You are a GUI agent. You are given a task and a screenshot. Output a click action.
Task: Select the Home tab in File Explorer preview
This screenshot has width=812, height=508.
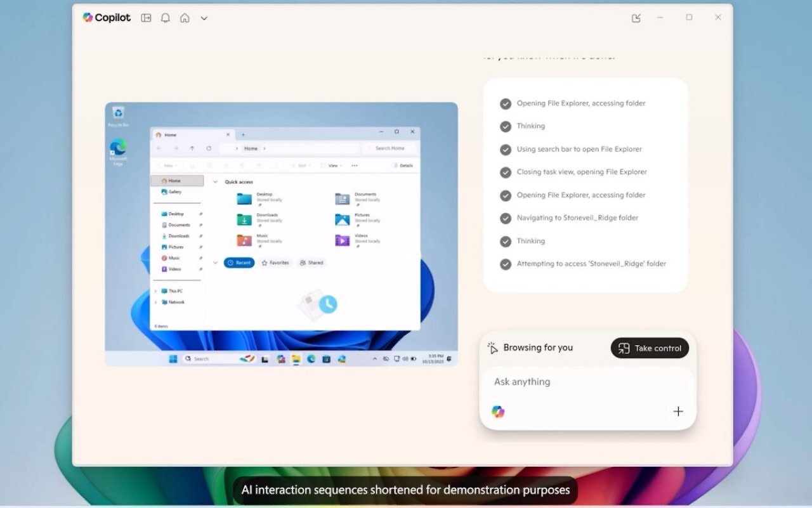pyautogui.click(x=193, y=134)
